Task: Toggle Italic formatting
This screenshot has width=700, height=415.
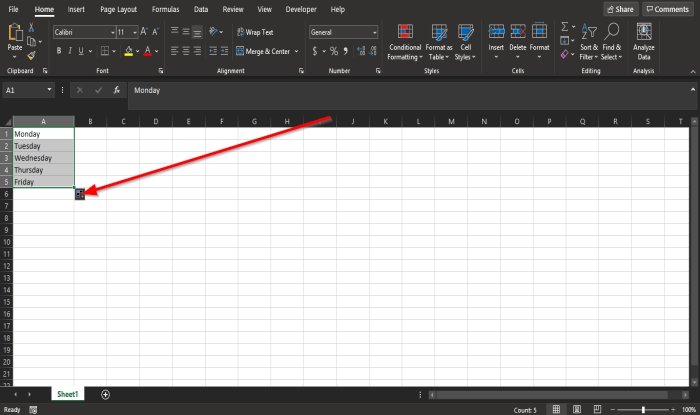Action: coord(72,51)
